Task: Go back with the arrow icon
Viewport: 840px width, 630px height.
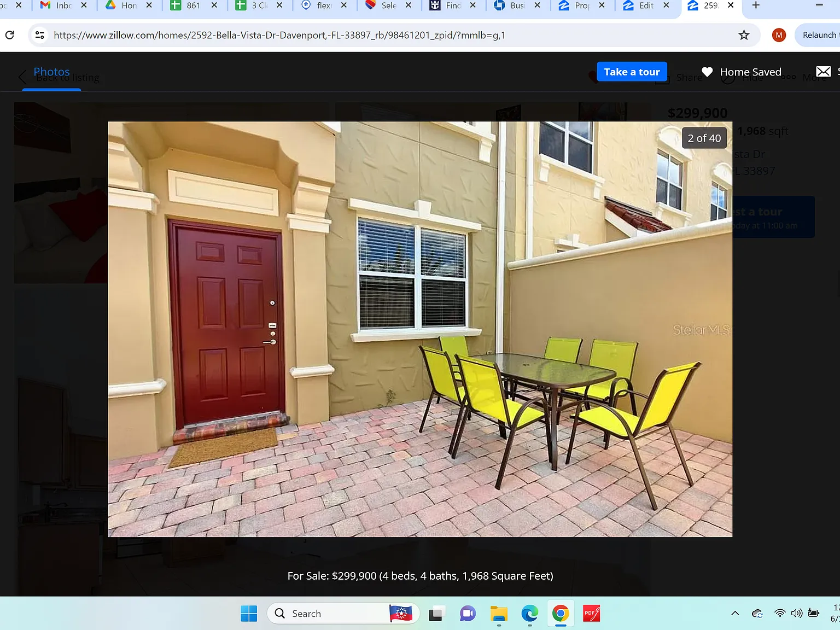Action: point(22,77)
